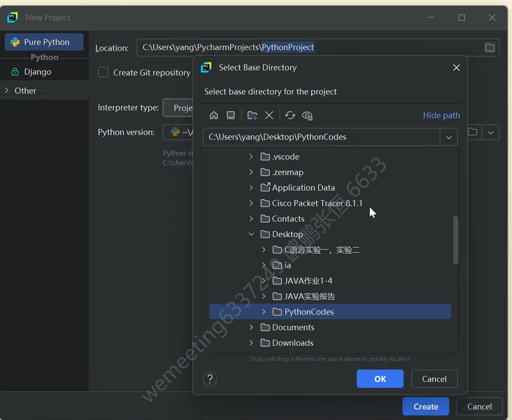This screenshot has width=512, height=420.
Task: Click the Home directory icon
Action: pos(214,115)
